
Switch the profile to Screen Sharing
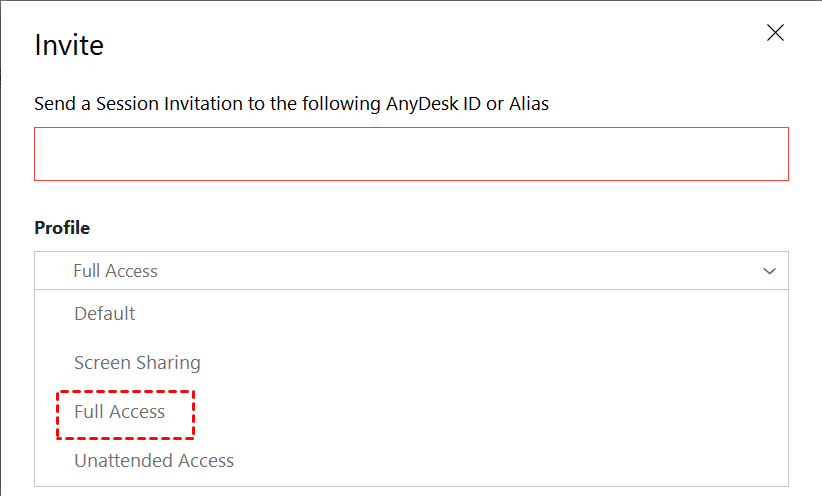tap(137, 363)
